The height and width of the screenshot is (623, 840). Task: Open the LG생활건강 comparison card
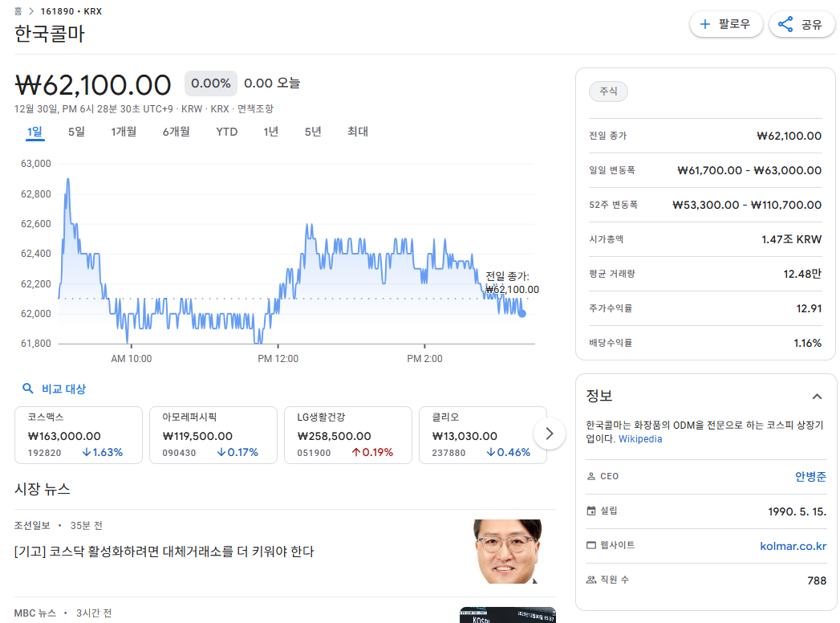[x=347, y=435]
